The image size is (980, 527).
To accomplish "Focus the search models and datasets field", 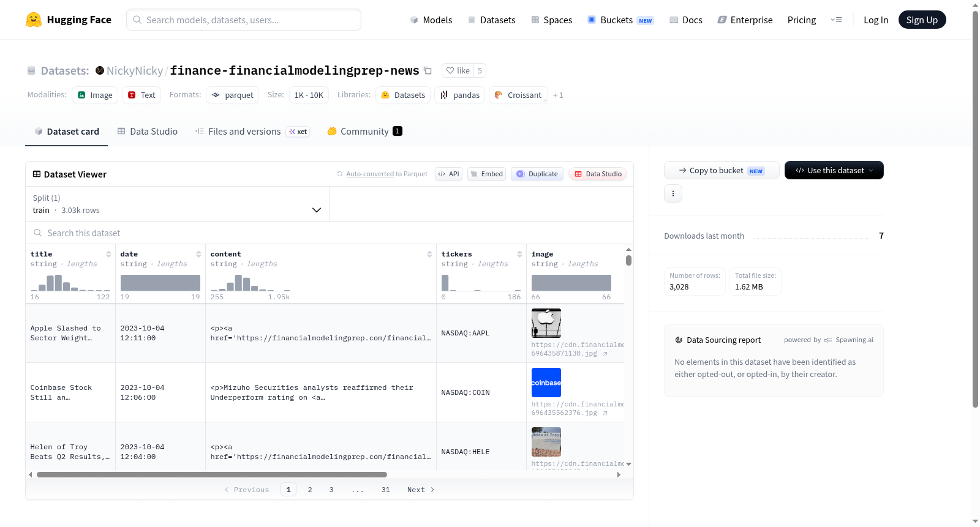I will click(244, 20).
